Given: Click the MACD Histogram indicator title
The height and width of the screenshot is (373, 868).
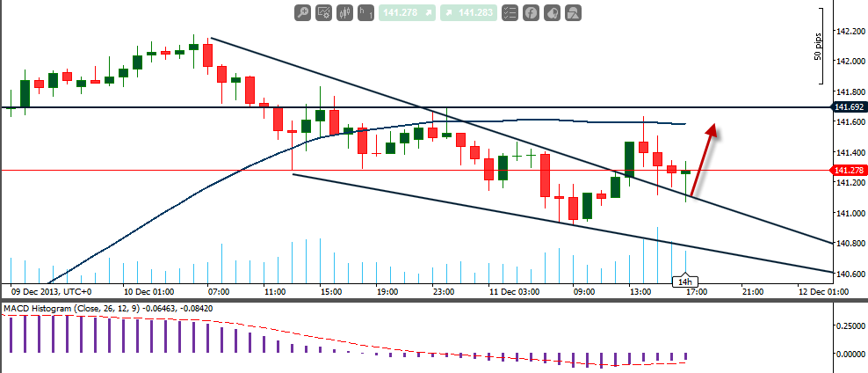Looking at the screenshot, I should [107, 307].
